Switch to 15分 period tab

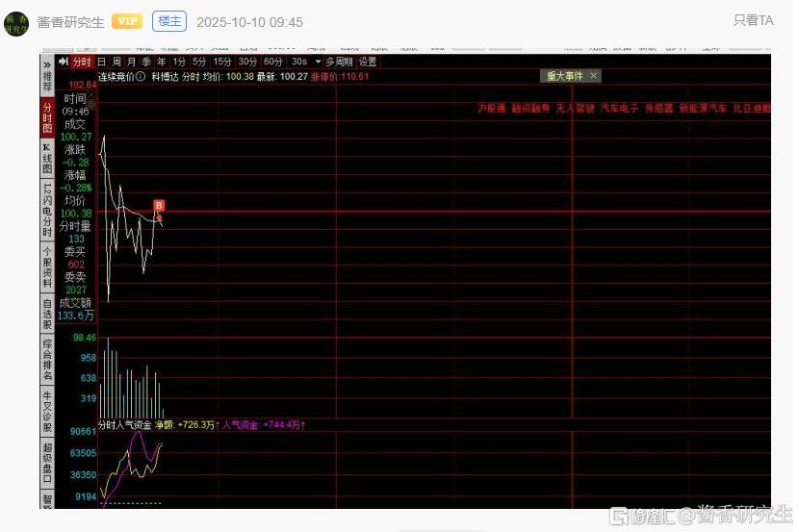pos(222,62)
